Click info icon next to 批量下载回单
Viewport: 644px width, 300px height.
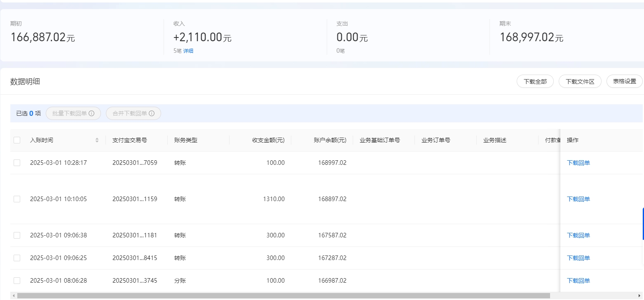[92, 113]
